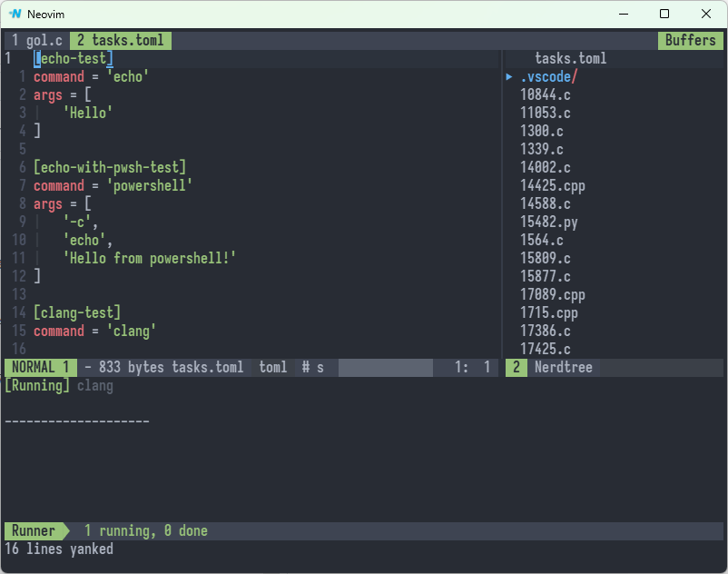
Task: Click the Buffers label in tabline
Action: (x=691, y=40)
